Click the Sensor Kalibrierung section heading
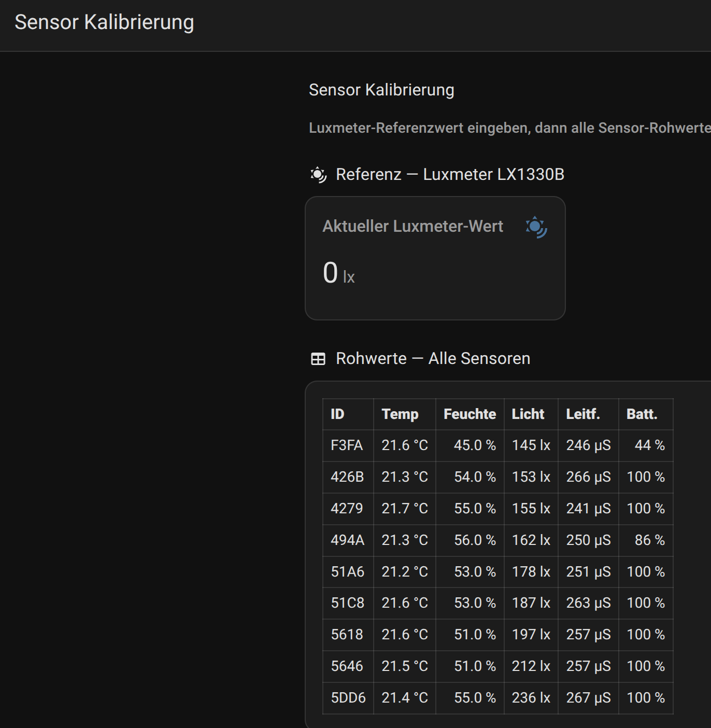The height and width of the screenshot is (728, 711). click(x=381, y=90)
